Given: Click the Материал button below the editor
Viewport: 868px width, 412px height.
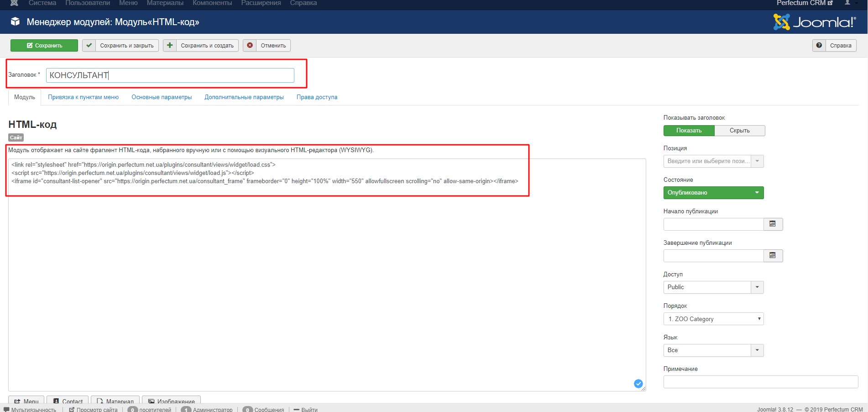Looking at the screenshot, I should click(x=115, y=400).
